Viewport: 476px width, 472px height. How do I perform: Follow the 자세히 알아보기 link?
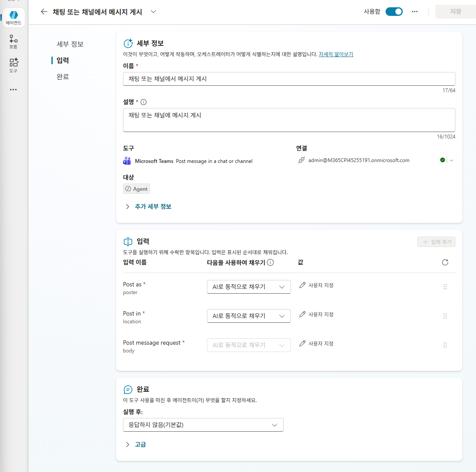tap(336, 54)
